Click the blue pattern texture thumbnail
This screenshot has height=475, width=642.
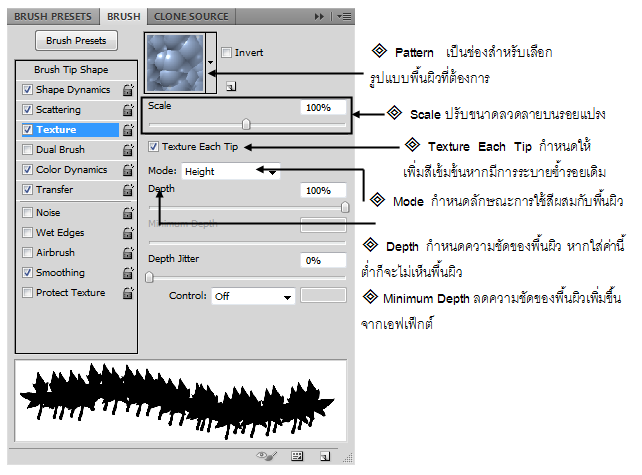pos(175,63)
